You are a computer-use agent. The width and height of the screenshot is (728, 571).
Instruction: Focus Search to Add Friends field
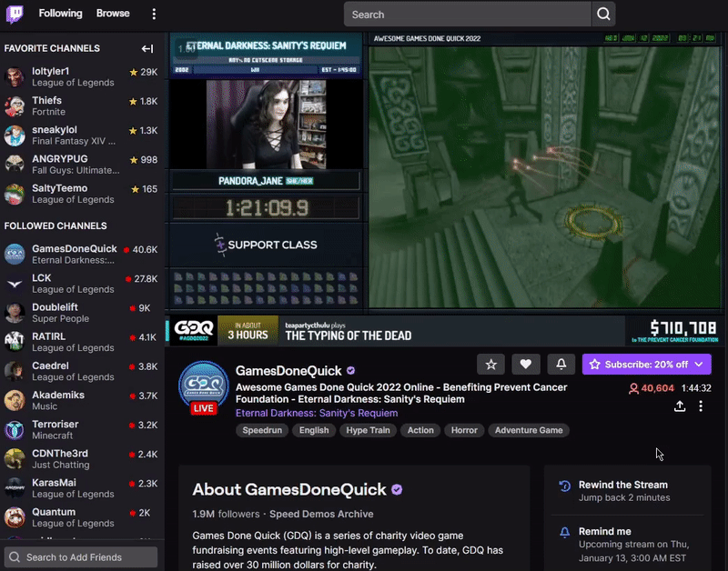pyautogui.click(x=81, y=557)
